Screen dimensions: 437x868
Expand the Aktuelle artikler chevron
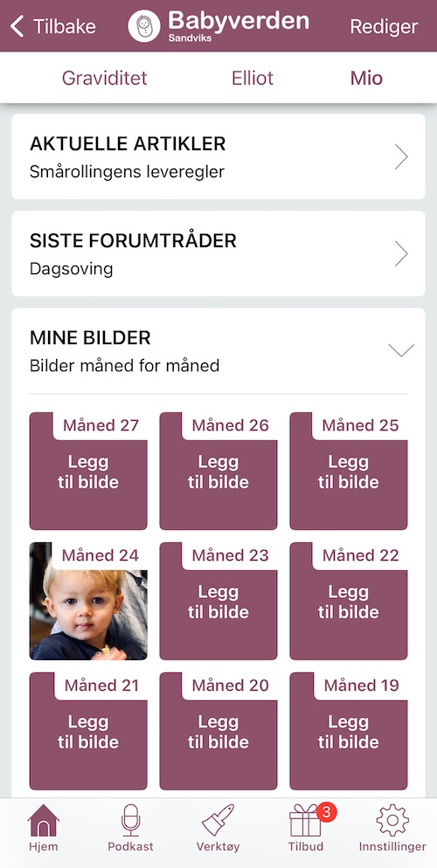pyautogui.click(x=401, y=157)
